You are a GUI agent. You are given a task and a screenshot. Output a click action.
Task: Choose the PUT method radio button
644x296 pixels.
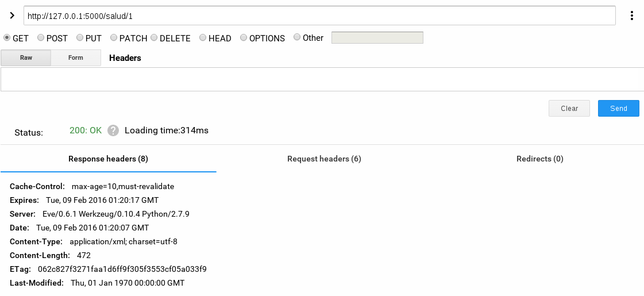80,38
